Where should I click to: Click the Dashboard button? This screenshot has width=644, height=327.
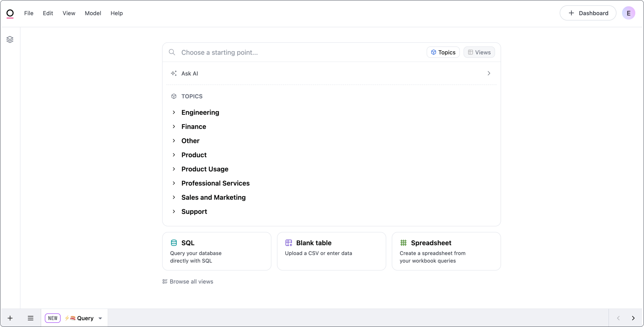[588, 13]
